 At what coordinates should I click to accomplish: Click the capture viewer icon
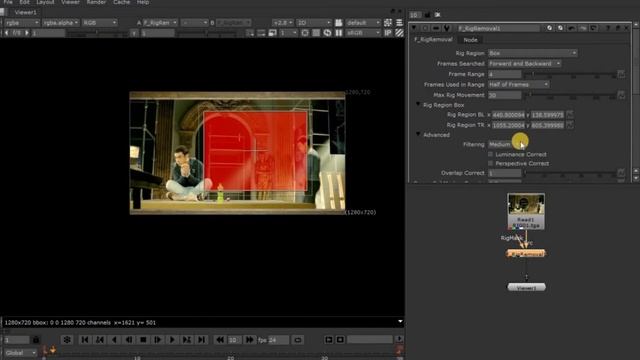[x=340, y=340]
